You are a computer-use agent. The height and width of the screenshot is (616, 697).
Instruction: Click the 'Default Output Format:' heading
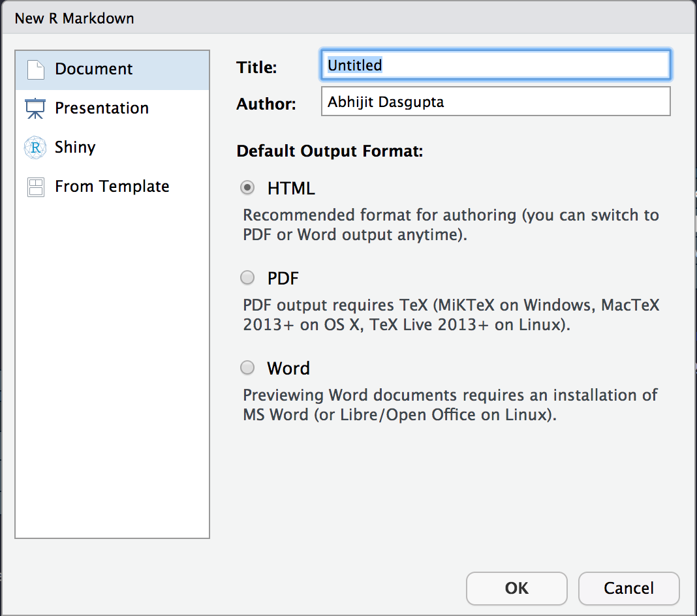click(330, 151)
